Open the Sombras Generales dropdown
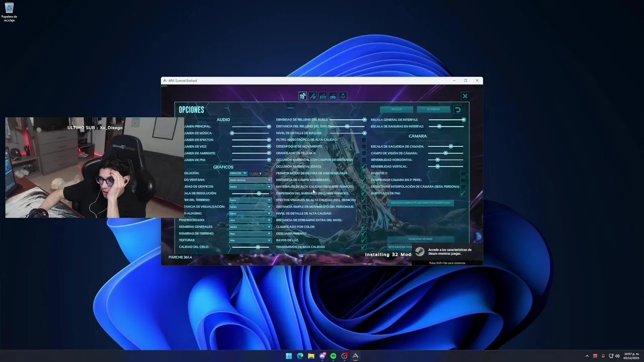Viewport: 644px width, 362px height. click(x=250, y=227)
